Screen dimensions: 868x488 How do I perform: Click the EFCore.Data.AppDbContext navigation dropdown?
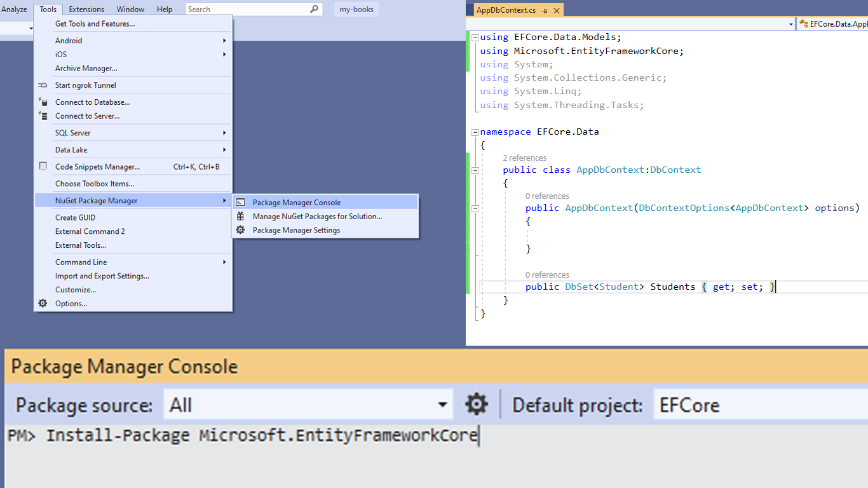click(834, 24)
